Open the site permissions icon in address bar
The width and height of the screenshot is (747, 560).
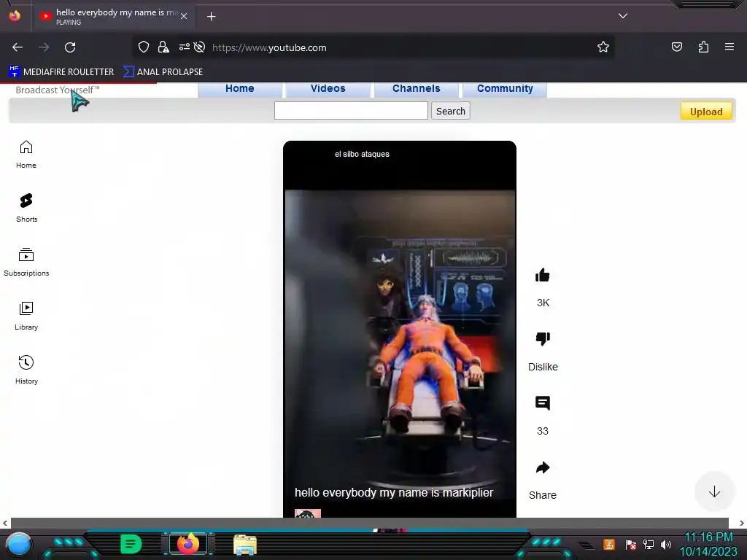pyautogui.click(x=185, y=47)
